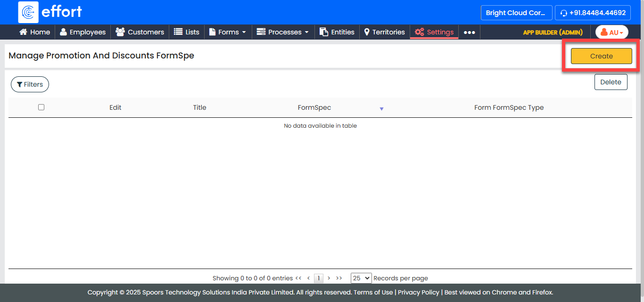Click the Bright Cloud Cor... company button

pos(516,13)
